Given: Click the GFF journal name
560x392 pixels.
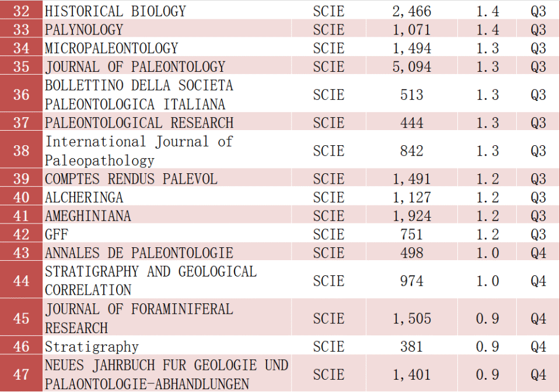Looking at the screenshot, I should (57, 235).
